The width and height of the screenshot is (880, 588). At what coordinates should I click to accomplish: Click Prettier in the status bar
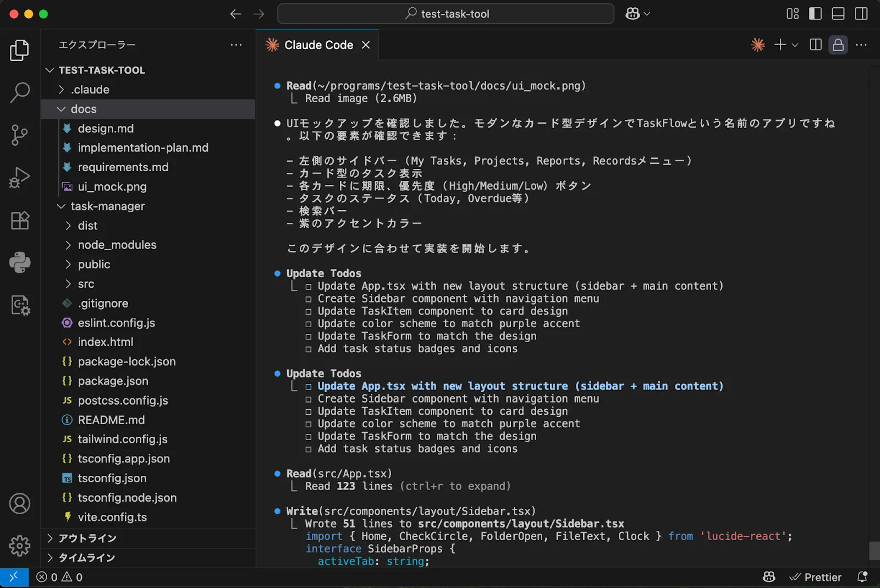coord(816,577)
